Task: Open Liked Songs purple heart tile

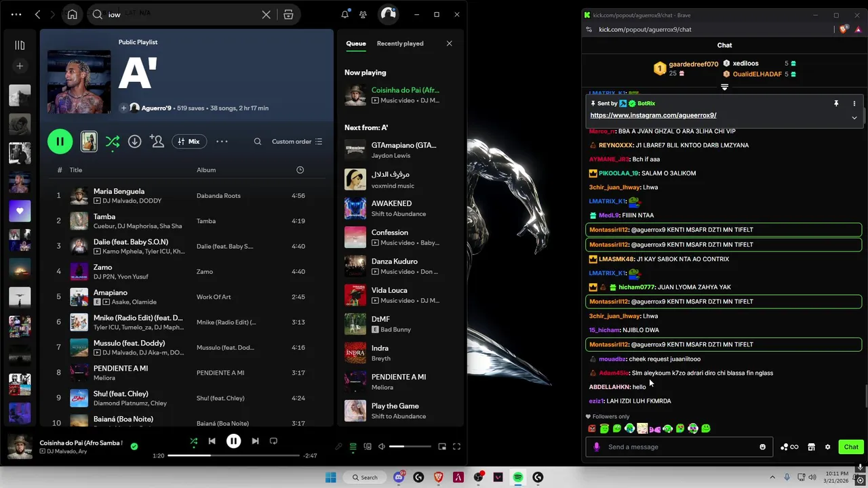Action: pyautogui.click(x=20, y=211)
